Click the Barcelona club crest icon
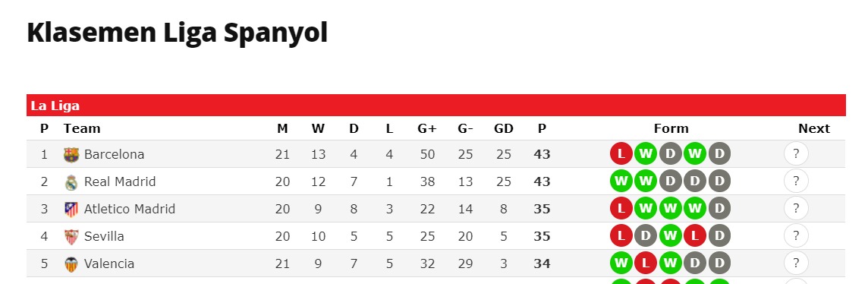This screenshot has width=868, height=284. point(71,154)
